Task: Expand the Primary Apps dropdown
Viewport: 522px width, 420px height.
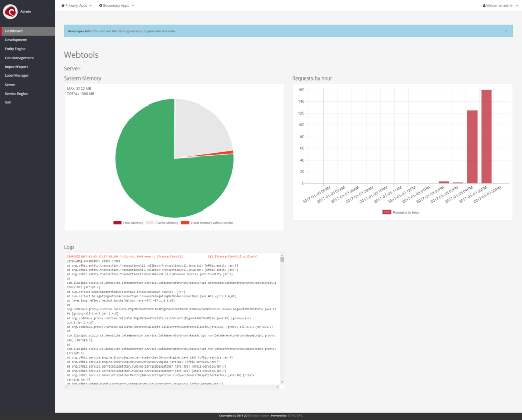Action: coord(76,5)
